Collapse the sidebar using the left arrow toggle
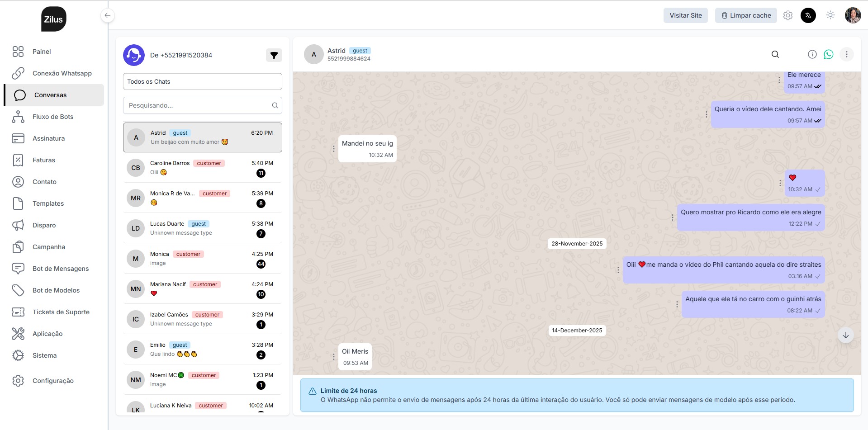 pos(107,15)
